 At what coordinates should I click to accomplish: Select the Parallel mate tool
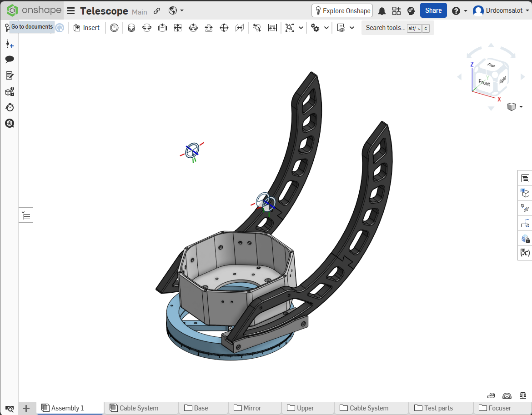click(x=240, y=28)
